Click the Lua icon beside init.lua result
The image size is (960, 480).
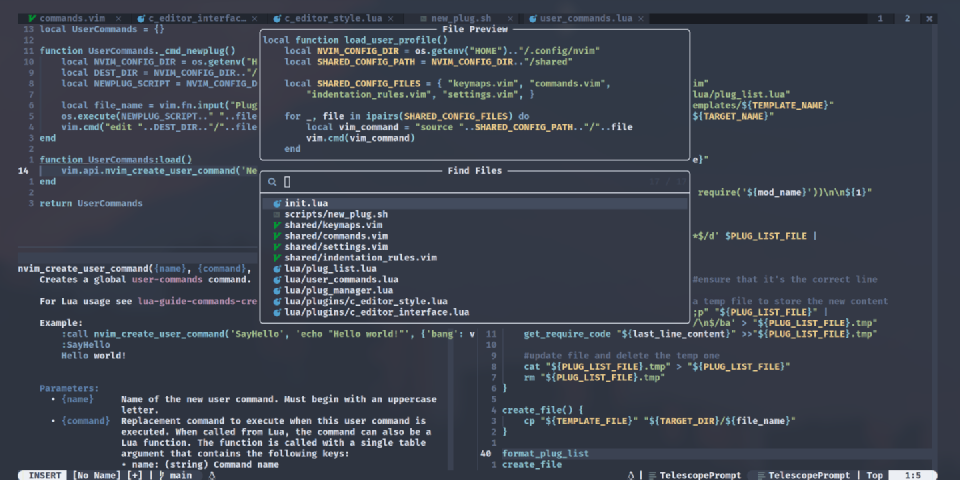277,203
